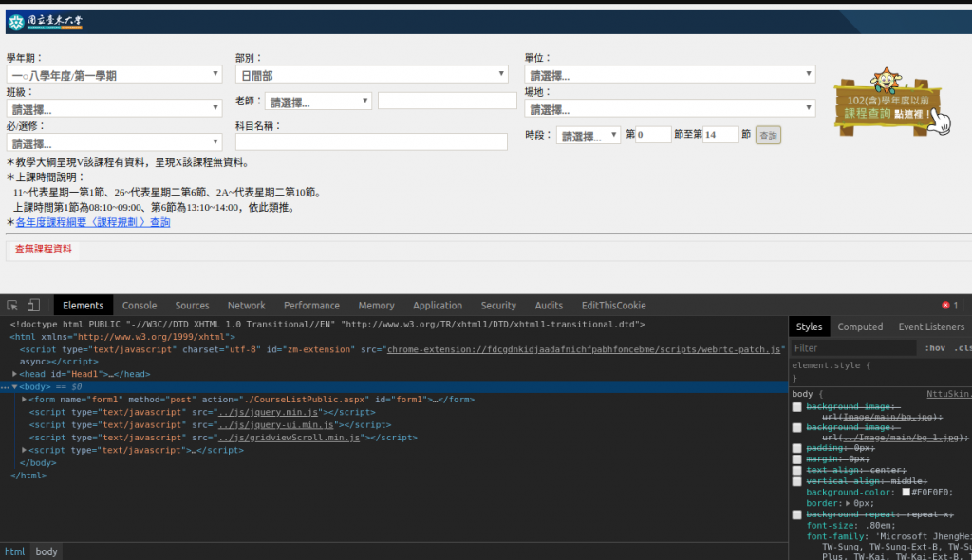
Task: Toggle the text-align: center style checkbox
Action: tap(796, 470)
